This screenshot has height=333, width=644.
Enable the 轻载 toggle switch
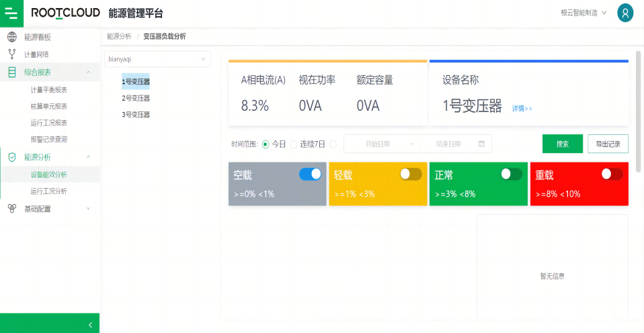pos(411,174)
